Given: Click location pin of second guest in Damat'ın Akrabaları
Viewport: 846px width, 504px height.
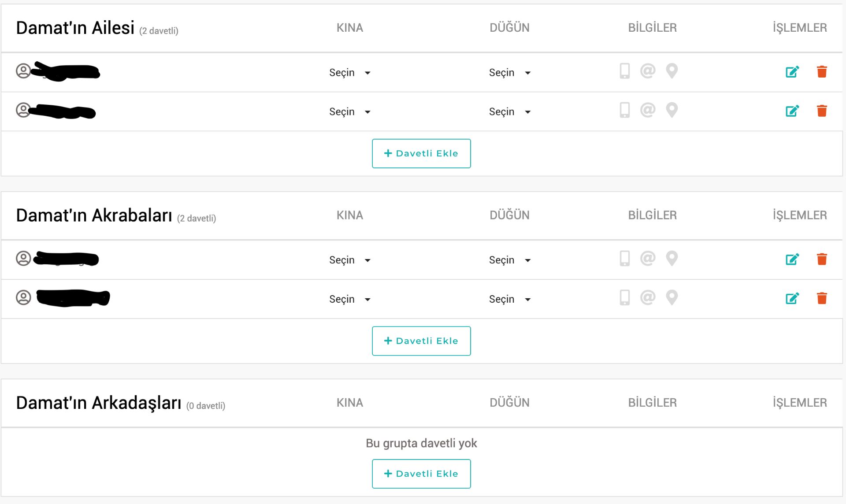Looking at the screenshot, I should pyautogui.click(x=672, y=298).
